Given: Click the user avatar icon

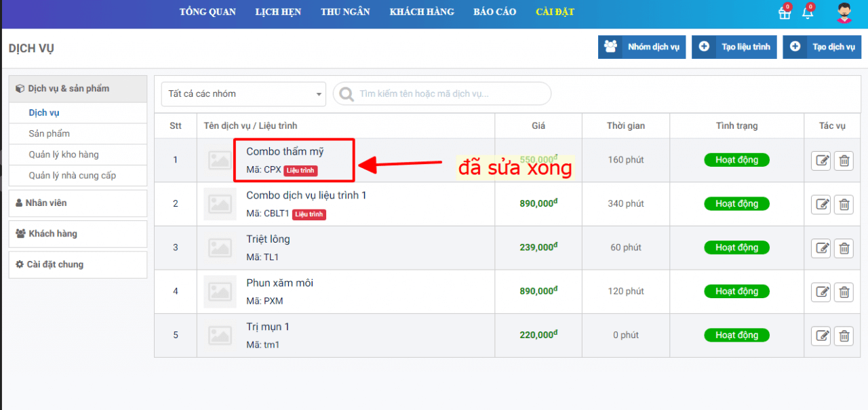Looking at the screenshot, I should tap(844, 13).
